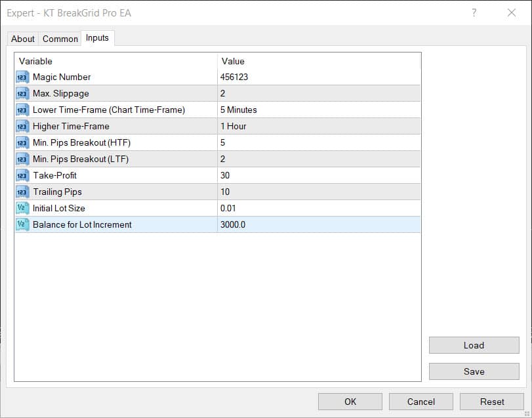Screen dimensions: 532x418
Task: Edit the Trailing Pips value 10
Action: (x=319, y=192)
